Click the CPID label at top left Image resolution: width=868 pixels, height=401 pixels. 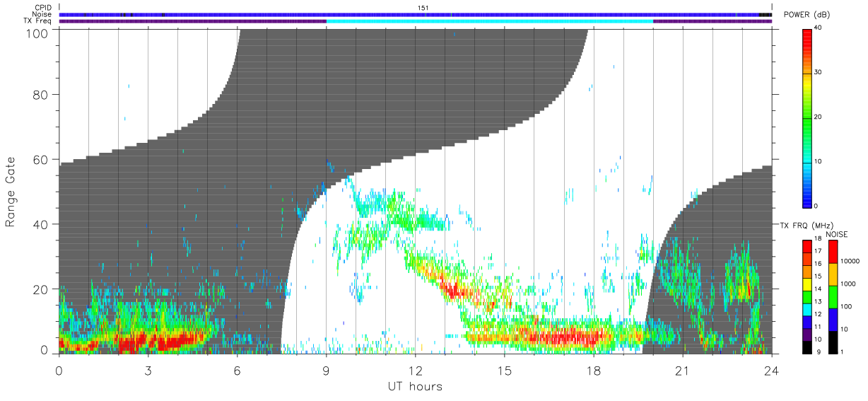point(42,8)
